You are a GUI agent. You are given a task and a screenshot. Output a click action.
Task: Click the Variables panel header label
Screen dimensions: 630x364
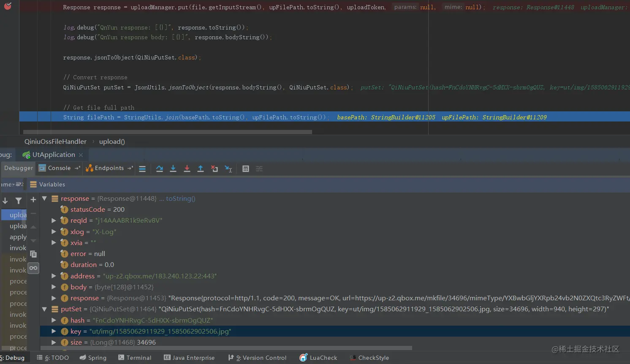(x=52, y=184)
